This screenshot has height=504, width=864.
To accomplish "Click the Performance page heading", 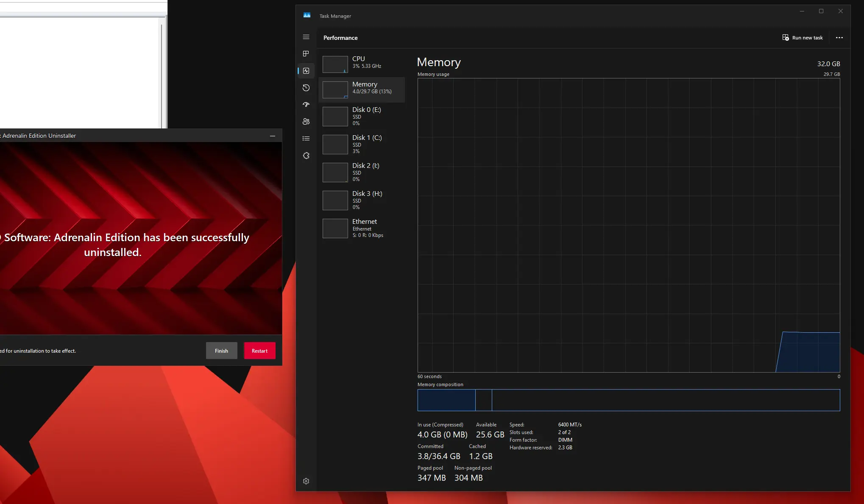I will pos(340,38).
